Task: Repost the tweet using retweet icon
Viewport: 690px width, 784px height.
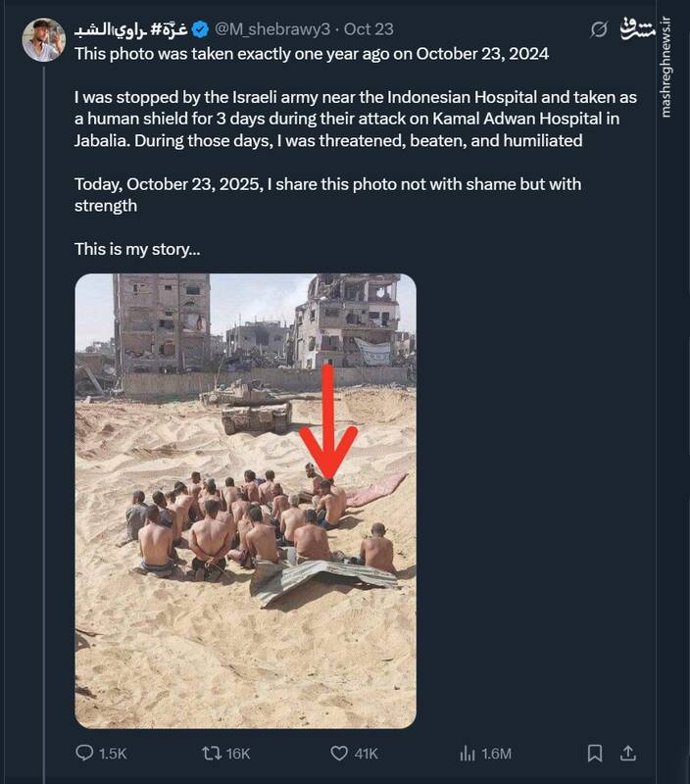Action: [208, 753]
